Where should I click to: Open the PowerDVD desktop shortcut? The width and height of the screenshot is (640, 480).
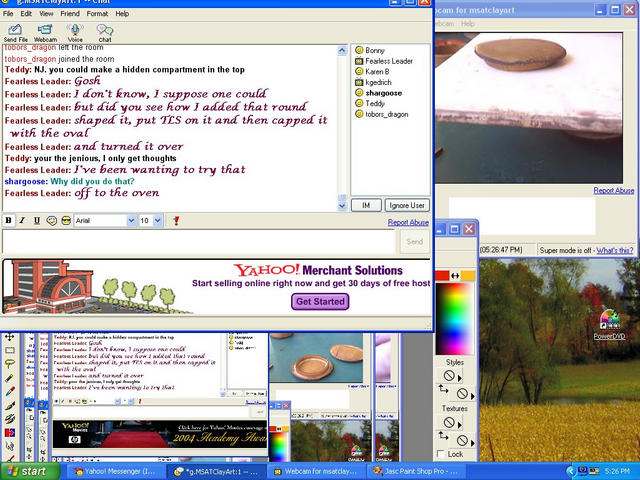(x=609, y=324)
